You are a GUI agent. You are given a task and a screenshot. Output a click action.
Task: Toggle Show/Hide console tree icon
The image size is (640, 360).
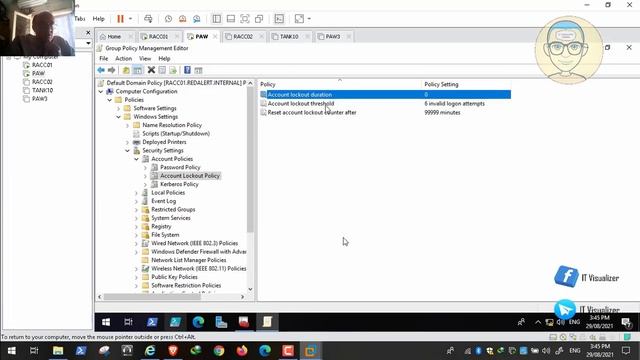click(x=138, y=70)
